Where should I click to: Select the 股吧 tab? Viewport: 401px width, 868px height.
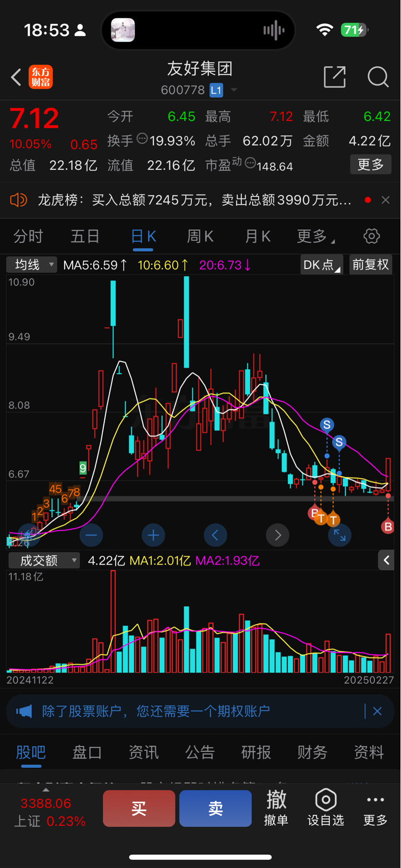(x=31, y=752)
